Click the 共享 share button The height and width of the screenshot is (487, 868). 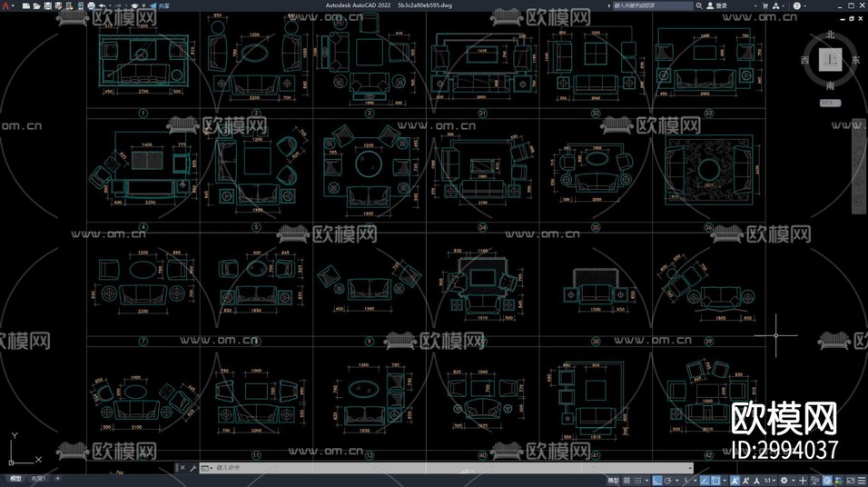click(x=160, y=5)
